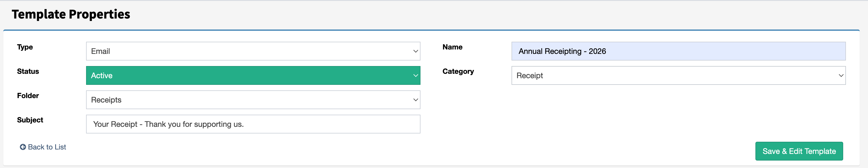Open the Status dropdown set to Active

(253, 75)
